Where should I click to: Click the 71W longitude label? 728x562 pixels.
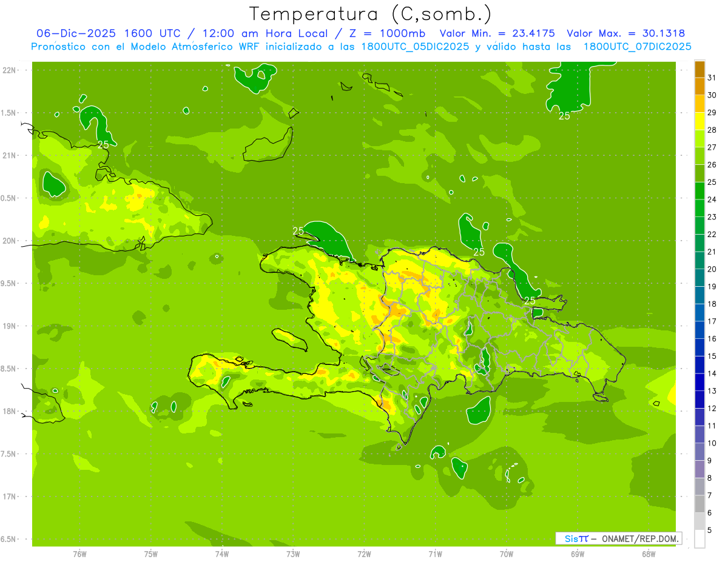click(x=435, y=554)
